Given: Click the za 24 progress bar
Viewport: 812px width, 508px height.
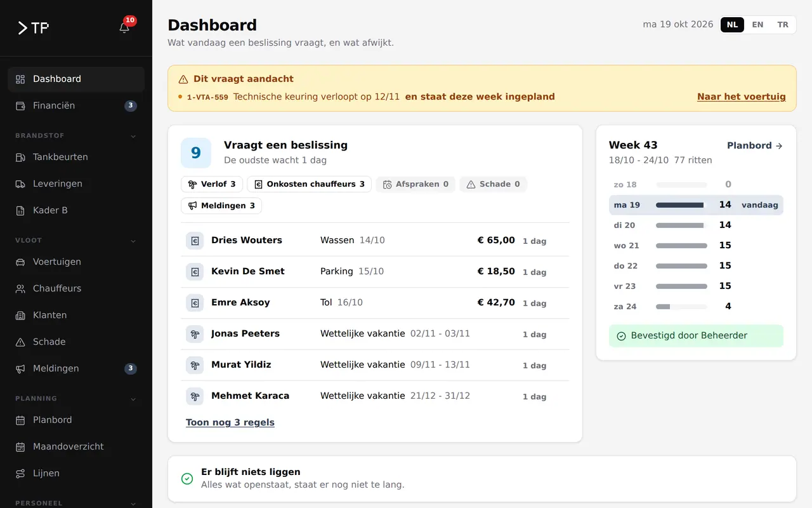Looking at the screenshot, I should [x=681, y=307].
